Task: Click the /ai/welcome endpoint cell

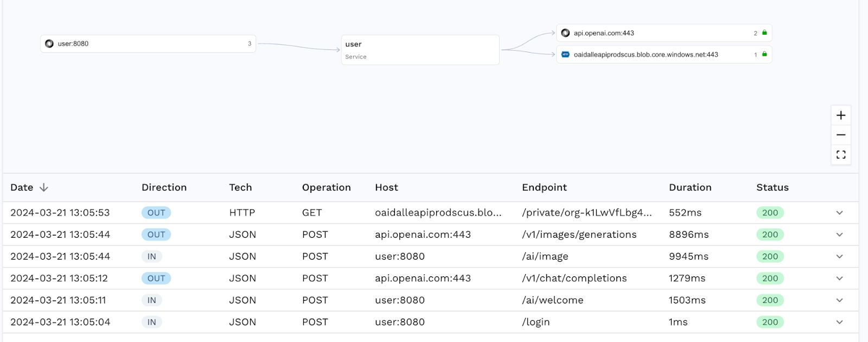Action: pos(553,300)
